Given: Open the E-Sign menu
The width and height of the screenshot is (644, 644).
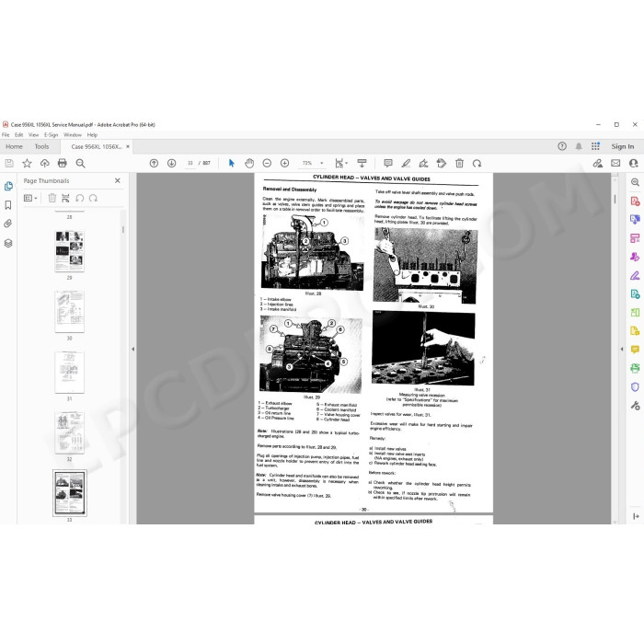Looking at the screenshot, I should [51, 134].
